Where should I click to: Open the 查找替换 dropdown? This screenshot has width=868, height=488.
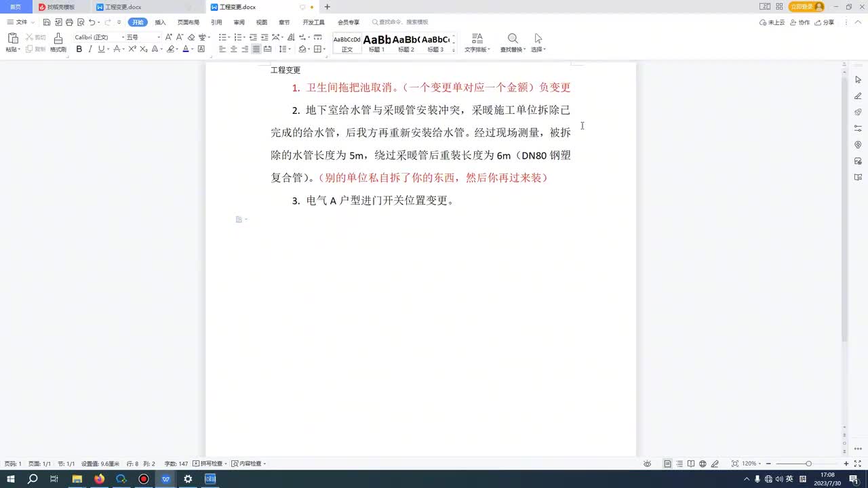(x=513, y=49)
